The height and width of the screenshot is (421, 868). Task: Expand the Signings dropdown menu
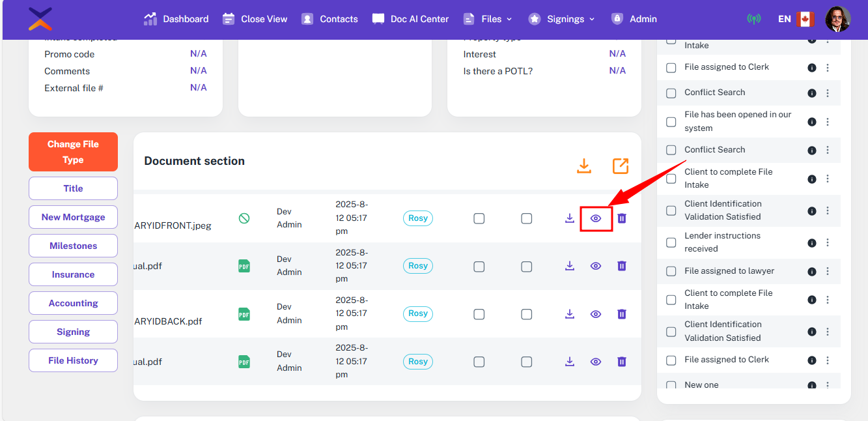coord(562,19)
